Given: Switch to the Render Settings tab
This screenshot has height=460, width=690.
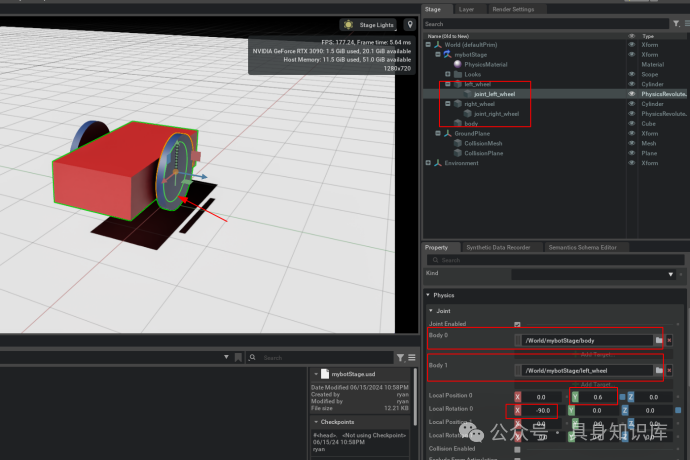Looking at the screenshot, I should coord(513,9).
